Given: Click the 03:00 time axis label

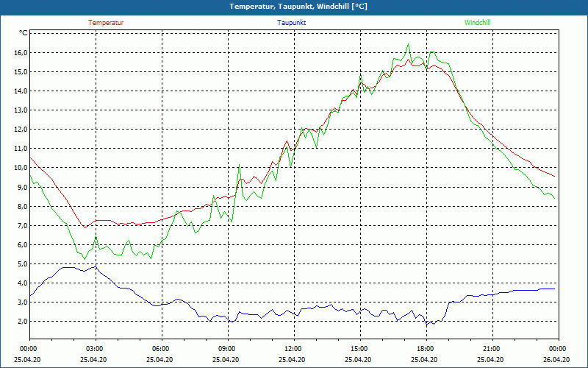Looking at the screenshot, I should click(96, 349).
